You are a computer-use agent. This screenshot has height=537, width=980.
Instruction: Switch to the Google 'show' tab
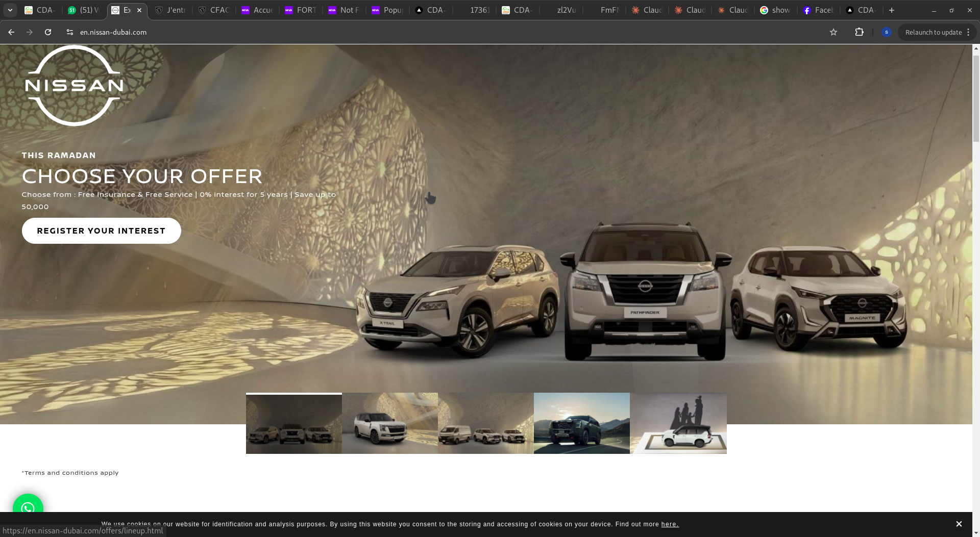775,10
